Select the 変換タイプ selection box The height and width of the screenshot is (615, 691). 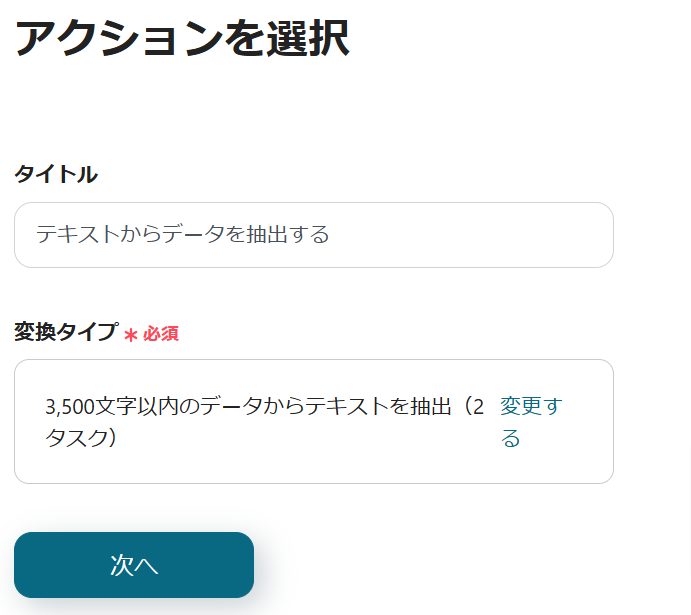[313, 421]
